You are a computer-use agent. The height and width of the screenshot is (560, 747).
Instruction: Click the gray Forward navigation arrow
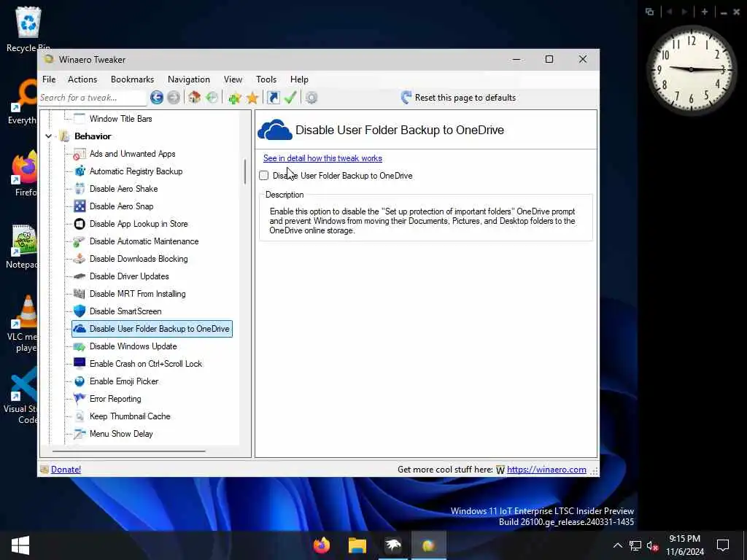174,98
